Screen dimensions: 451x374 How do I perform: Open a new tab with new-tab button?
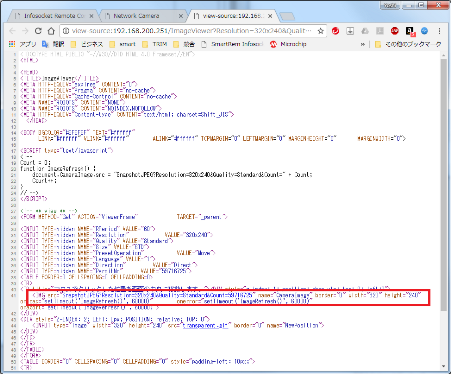[x=287, y=16]
